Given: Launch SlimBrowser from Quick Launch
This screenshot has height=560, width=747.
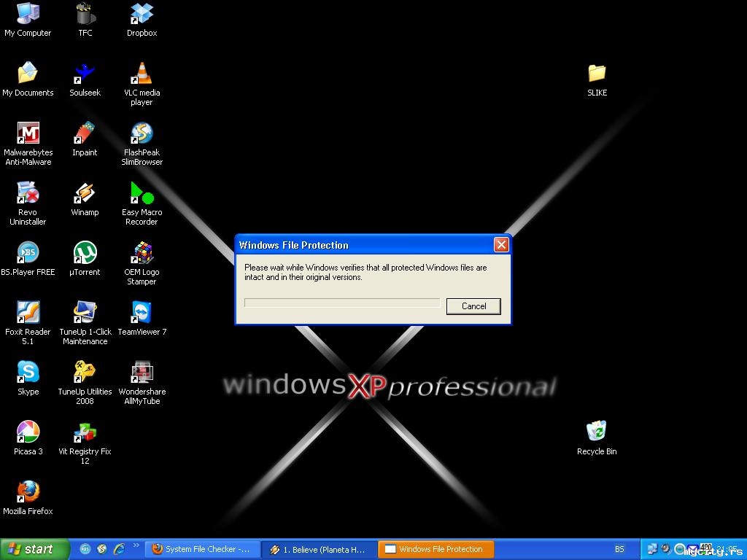Looking at the screenshot, I should 102,549.
